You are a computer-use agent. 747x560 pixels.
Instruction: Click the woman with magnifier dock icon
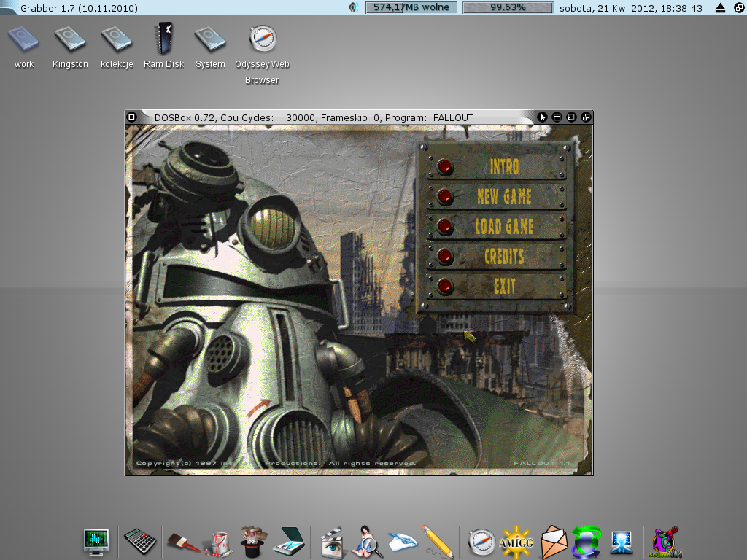(x=367, y=542)
